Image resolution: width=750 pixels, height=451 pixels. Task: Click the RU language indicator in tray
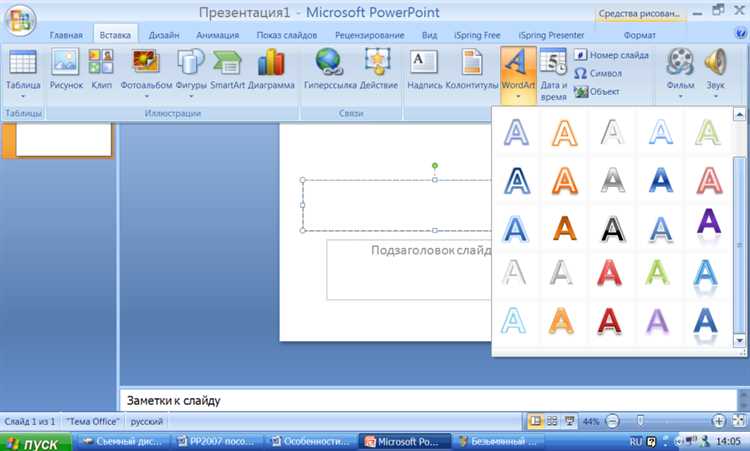pos(636,441)
